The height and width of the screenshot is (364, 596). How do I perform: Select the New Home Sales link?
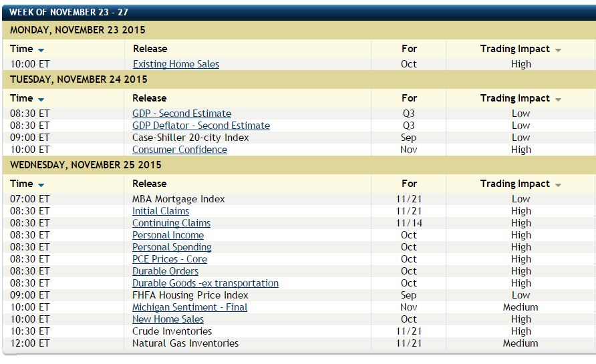coord(168,319)
